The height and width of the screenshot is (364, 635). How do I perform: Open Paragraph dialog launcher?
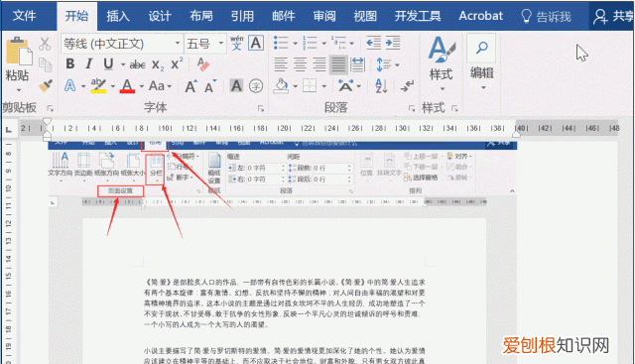[412, 108]
